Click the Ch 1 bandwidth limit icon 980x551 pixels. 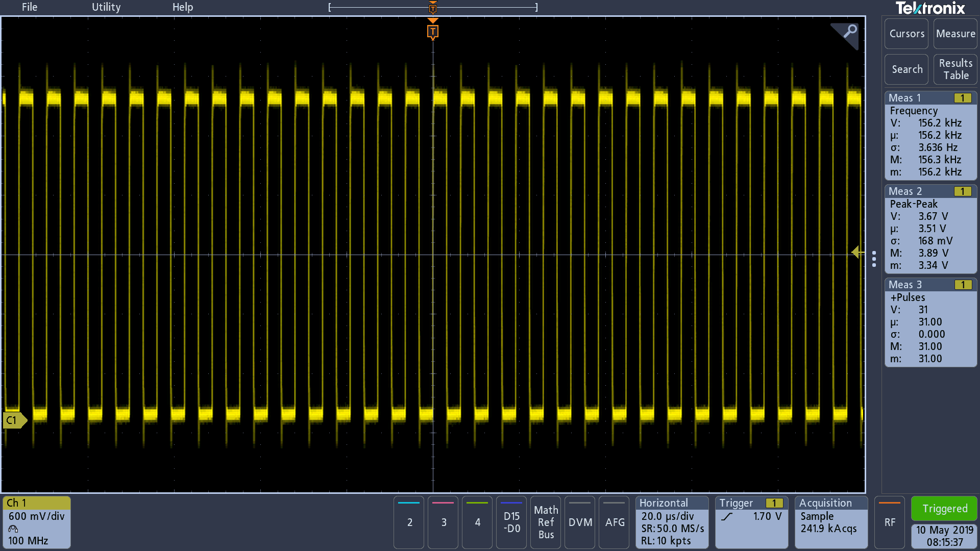pyautogui.click(x=13, y=529)
